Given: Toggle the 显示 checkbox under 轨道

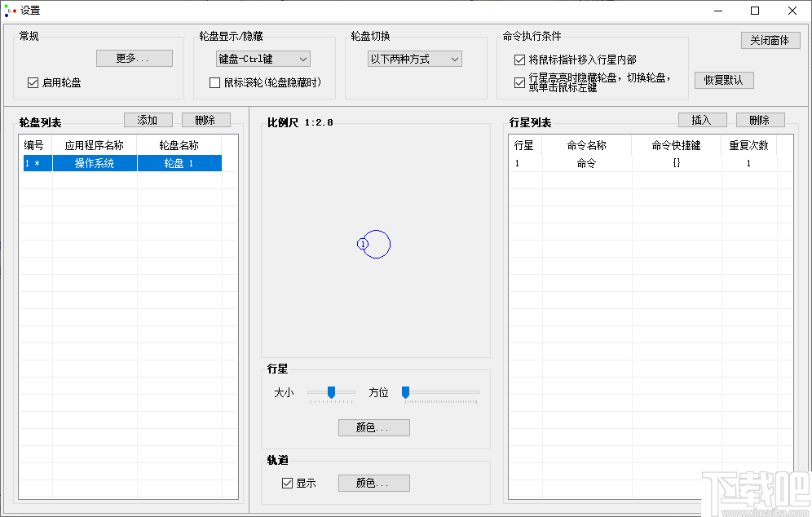Looking at the screenshot, I should click(287, 483).
